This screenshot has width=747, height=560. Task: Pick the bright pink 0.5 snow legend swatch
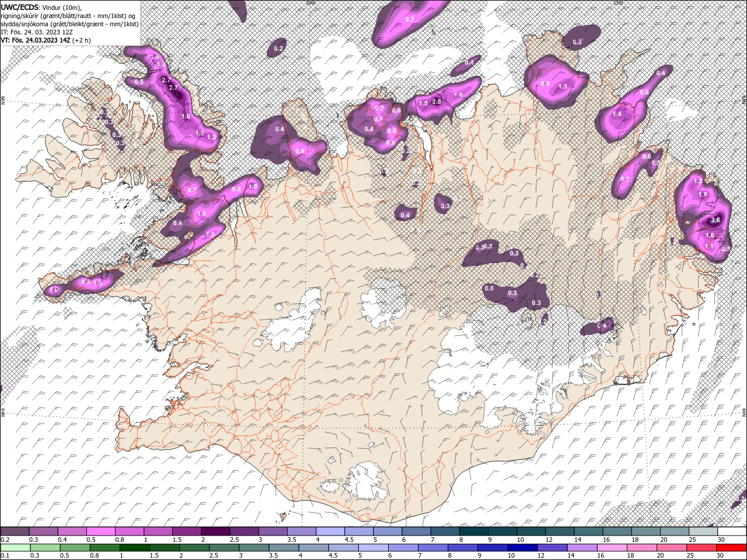[100, 531]
